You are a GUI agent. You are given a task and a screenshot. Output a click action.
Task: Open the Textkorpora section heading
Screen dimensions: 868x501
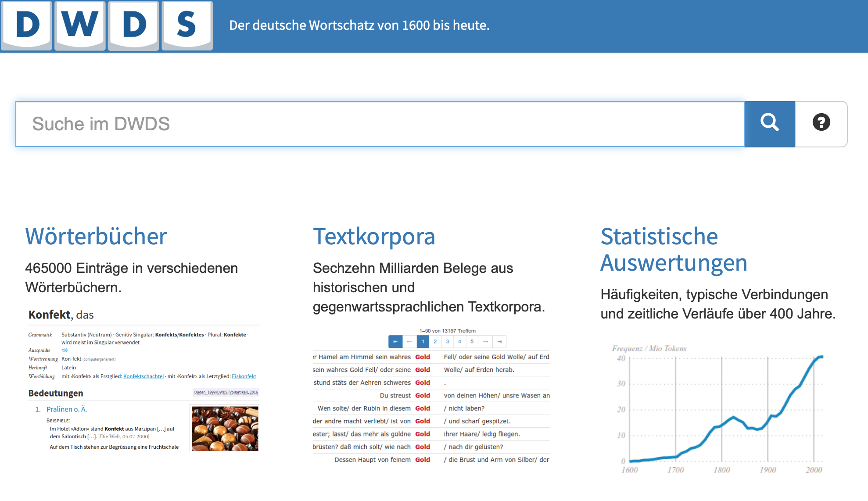click(x=374, y=236)
